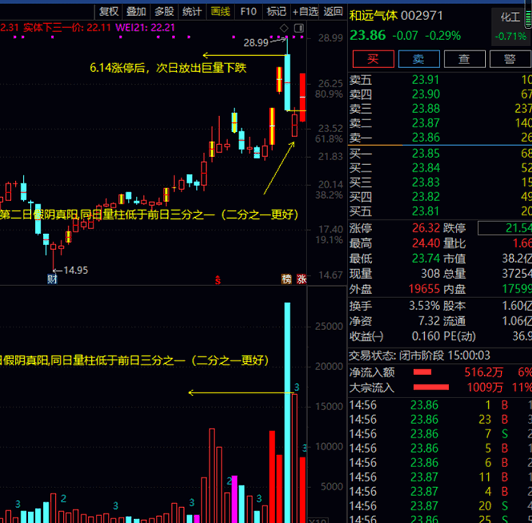Click the 返回 back button
532x523 pixels.
pyautogui.click(x=333, y=12)
